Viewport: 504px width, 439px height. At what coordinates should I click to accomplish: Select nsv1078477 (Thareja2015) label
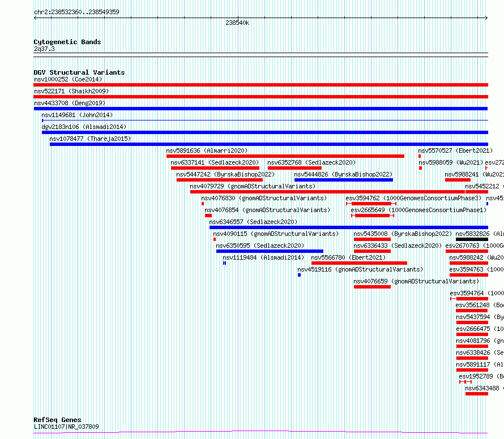90,139
